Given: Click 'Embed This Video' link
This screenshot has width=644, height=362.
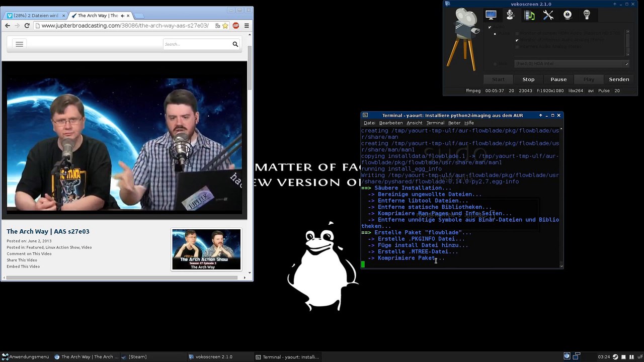Looking at the screenshot, I should click(23, 266).
